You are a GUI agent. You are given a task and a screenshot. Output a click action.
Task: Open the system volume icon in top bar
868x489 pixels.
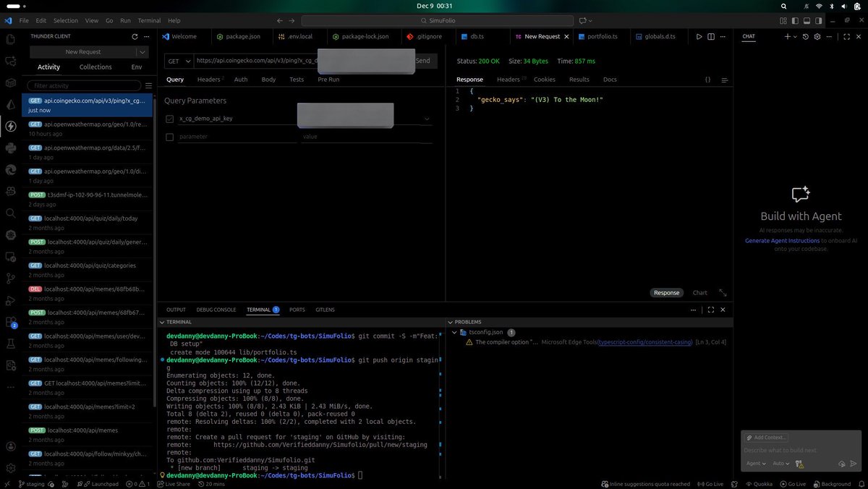845,6
